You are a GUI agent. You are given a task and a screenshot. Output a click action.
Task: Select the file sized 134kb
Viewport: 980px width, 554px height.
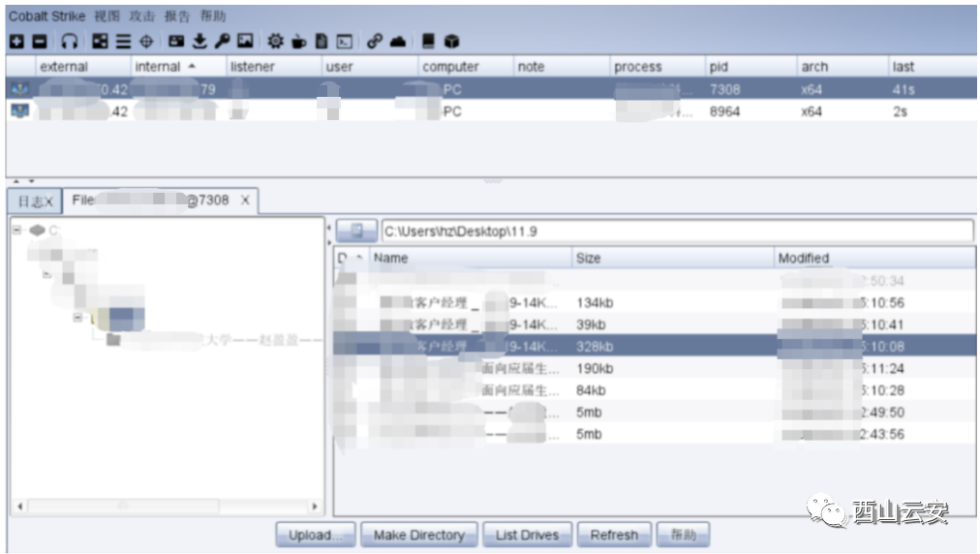pyautogui.click(x=655, y=302)
